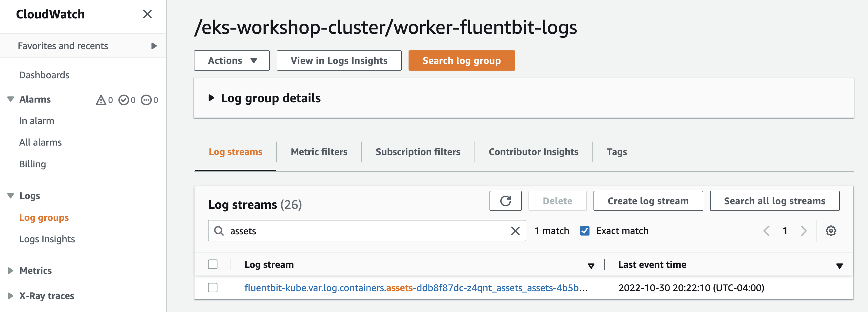This screenshot has height=312, width=868.
Task: Sort by Last event time arrow
Action: tap(839, 266)
